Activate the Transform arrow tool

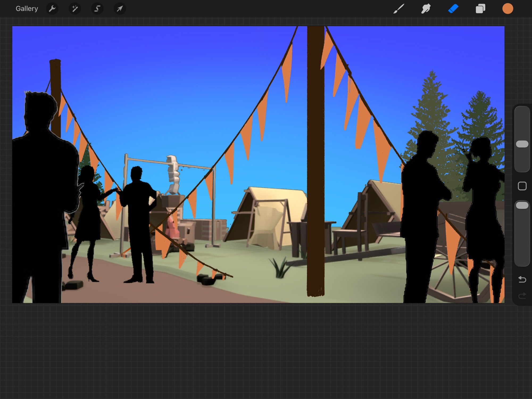pos(120,9)
